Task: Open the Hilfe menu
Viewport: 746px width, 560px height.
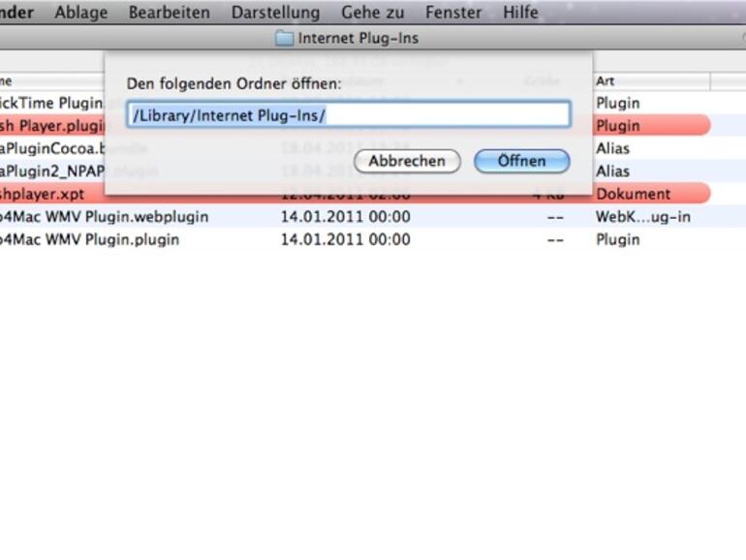Action: pos(520,12)
